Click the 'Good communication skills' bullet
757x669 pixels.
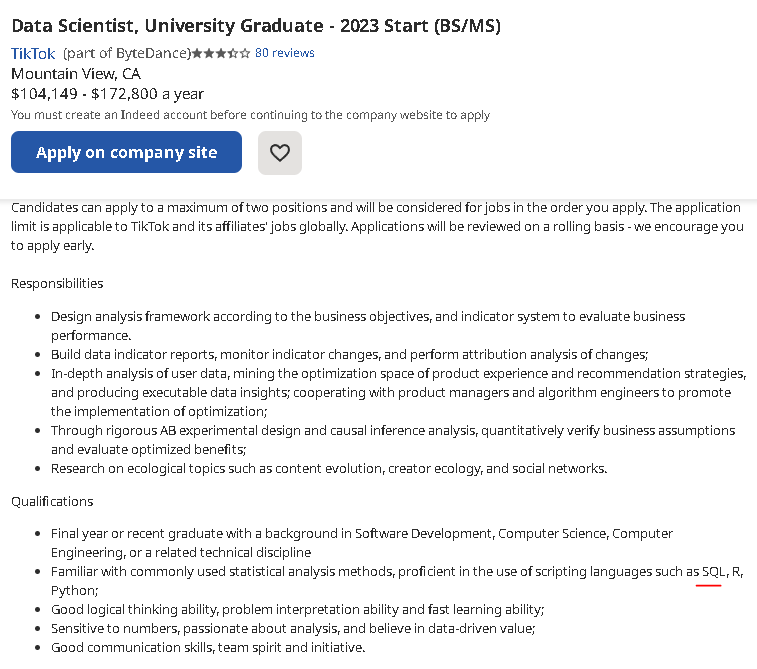pos(208,647)
